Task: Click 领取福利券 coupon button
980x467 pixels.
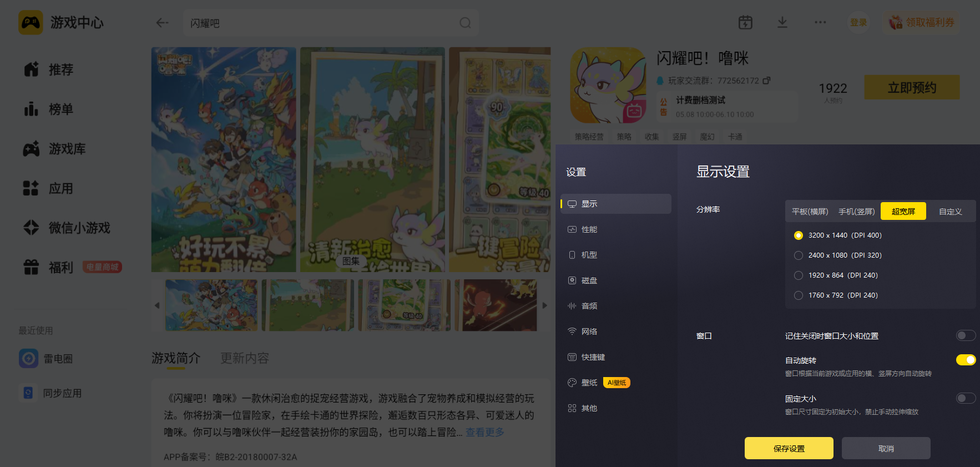Action: coord(922,22)
